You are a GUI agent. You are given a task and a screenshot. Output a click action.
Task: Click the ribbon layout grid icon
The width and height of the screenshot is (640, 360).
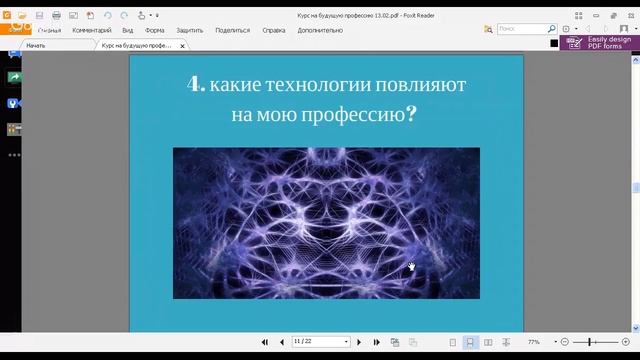tap(578, 16)
